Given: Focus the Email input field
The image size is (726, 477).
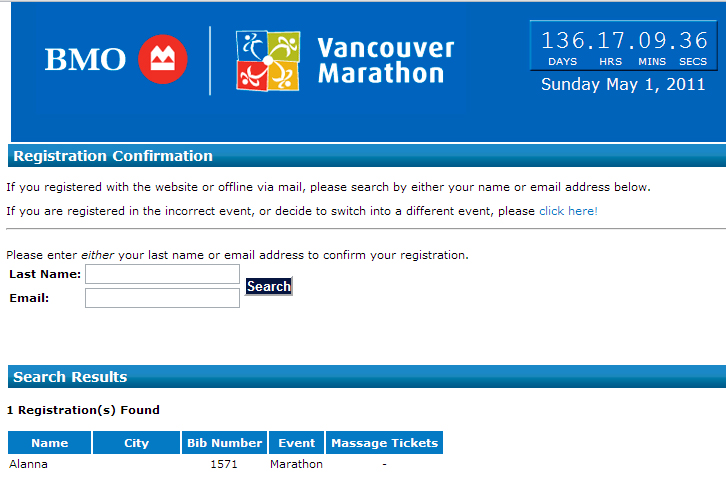Looking at the screenshot, I should click(x=162, y=298).
